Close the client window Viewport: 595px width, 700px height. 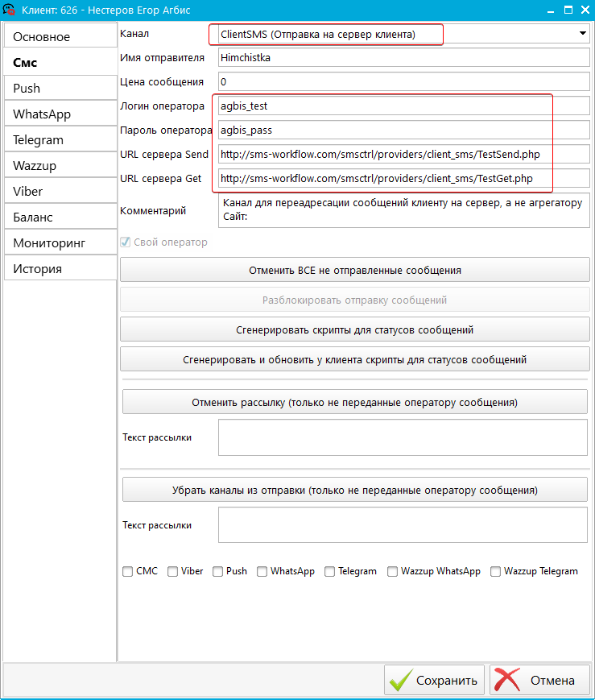pyautogui.click(x=585, y=10)
